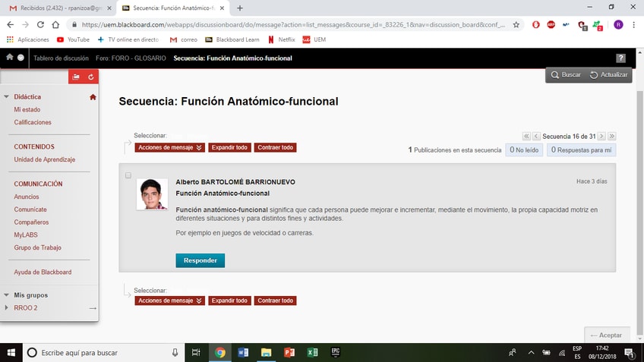Screen dimensions: 644x362
Task: Click the bottom Contraer todo button
Action: [x=275, y=301]
